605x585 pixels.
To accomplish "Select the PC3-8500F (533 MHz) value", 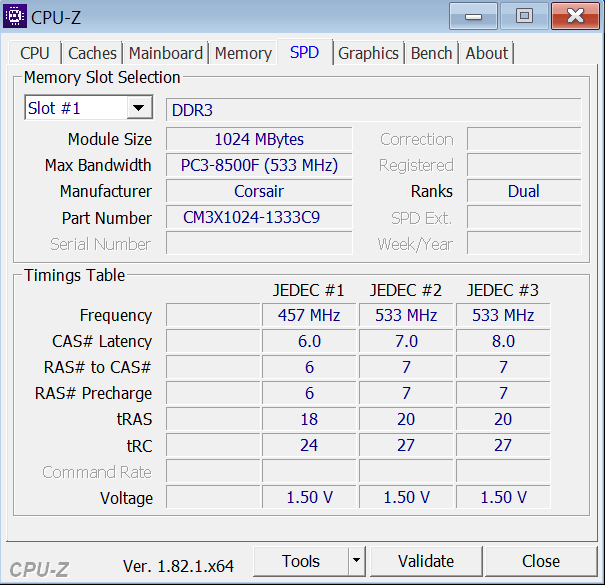I will 259,166.
